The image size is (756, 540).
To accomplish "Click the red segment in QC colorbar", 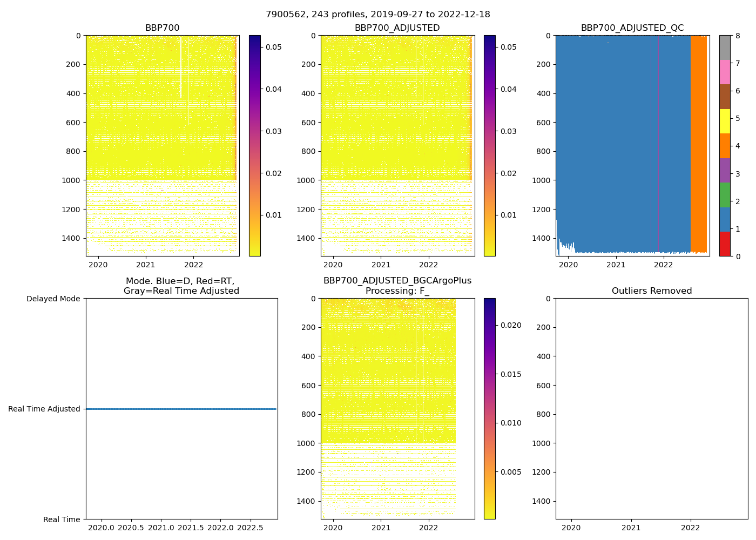I will [725, 244].
